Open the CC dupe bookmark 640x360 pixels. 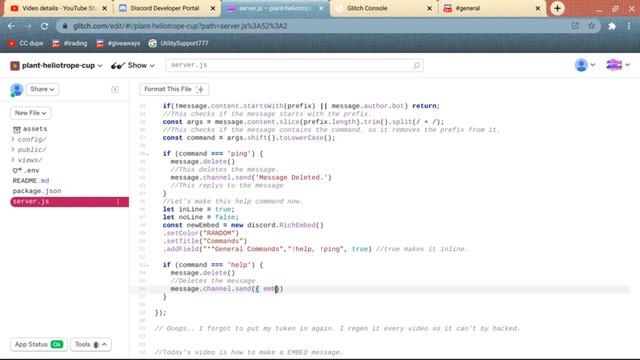[x=25, y=43]
